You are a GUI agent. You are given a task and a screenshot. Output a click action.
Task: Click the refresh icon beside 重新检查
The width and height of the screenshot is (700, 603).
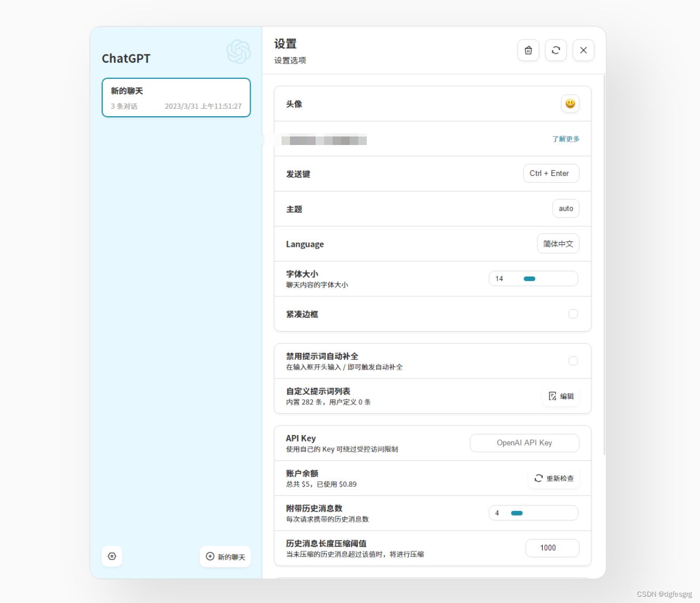coord(538,478)
